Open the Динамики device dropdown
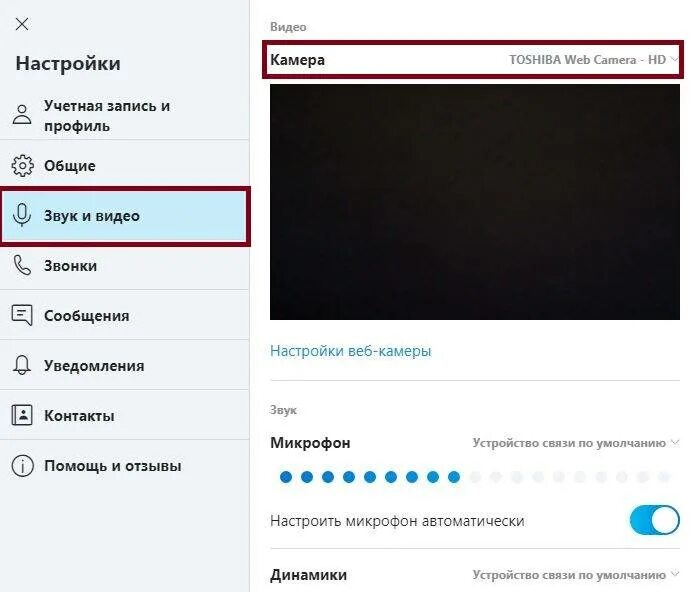This screenshot has height=592, width=698. [576, 575]
